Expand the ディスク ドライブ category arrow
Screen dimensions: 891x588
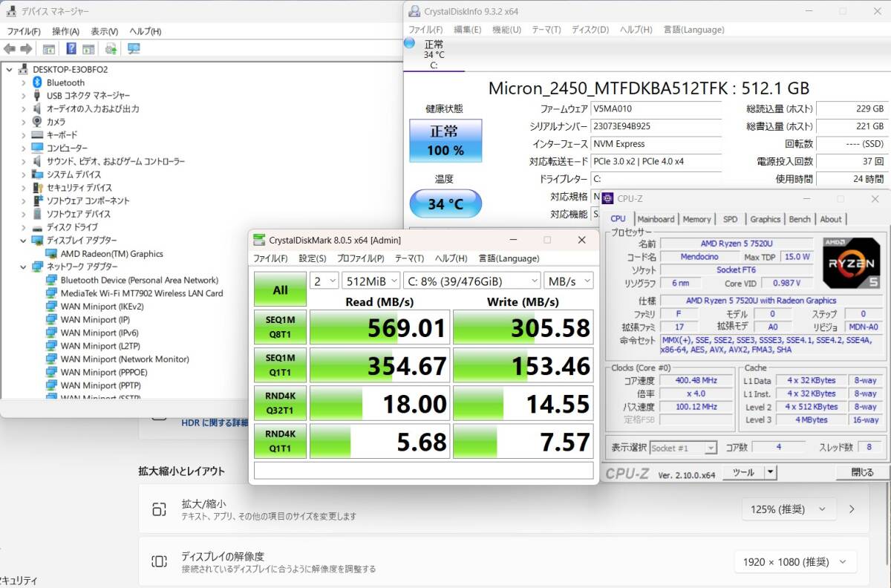tap(23, 227)
